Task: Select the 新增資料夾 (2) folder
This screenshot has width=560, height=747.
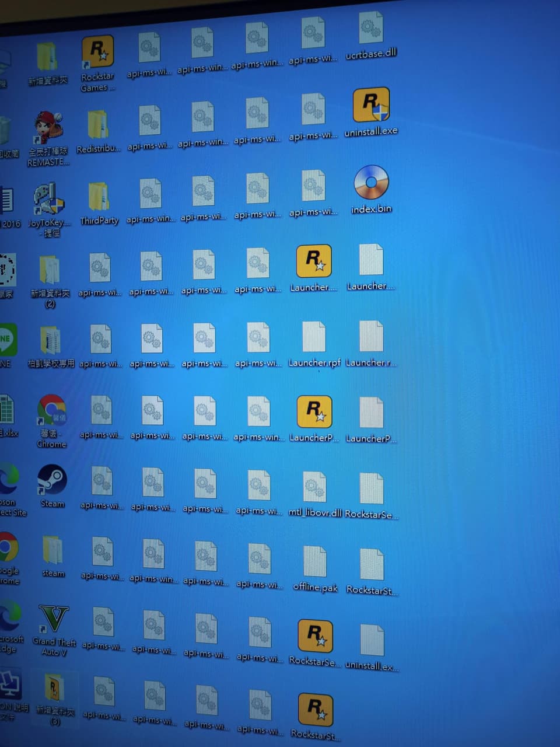Action: (50, 271)
